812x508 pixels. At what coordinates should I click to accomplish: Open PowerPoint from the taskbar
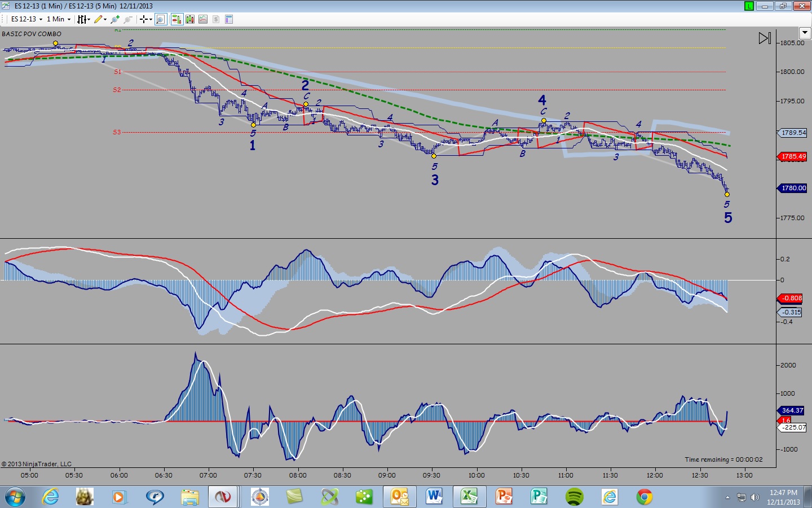504,497
